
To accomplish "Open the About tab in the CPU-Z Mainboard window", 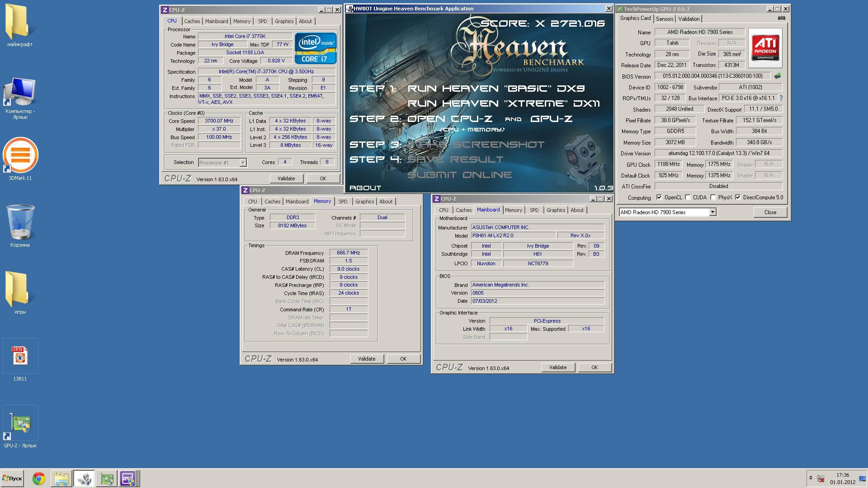I will (577, 210).
